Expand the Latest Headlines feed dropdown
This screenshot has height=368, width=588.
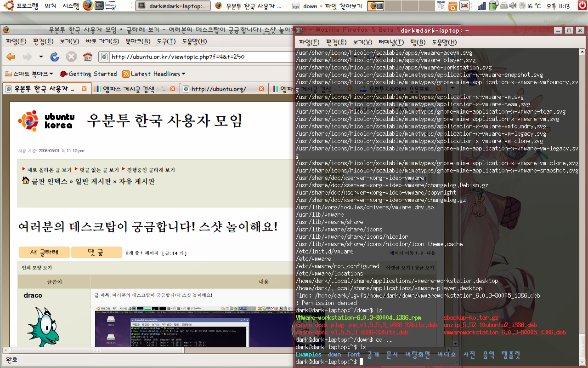pyautogui.click(x=154, y=74)
